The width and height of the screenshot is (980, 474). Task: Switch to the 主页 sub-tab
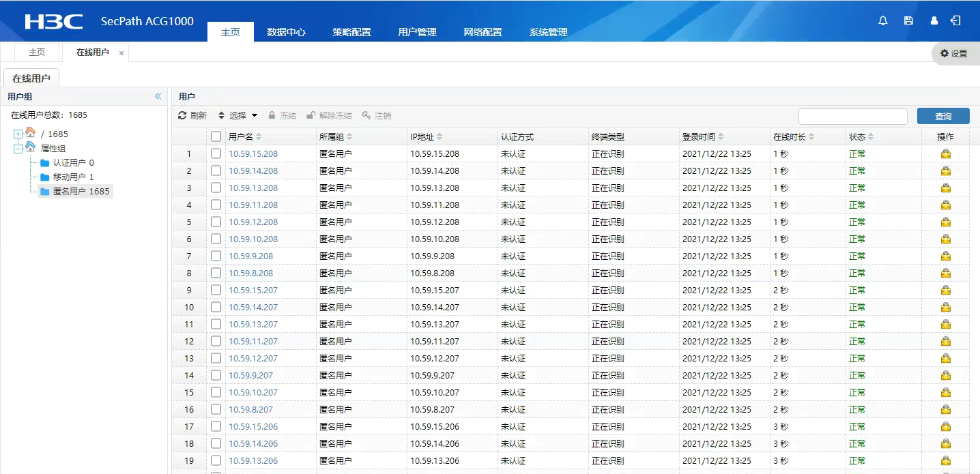tap(37, 53)
